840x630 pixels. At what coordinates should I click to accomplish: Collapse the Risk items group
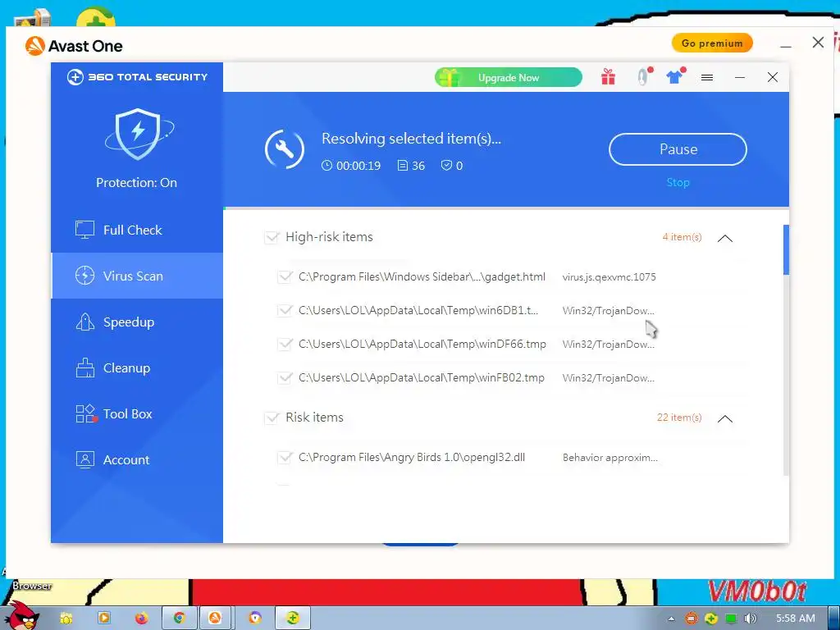725,418
